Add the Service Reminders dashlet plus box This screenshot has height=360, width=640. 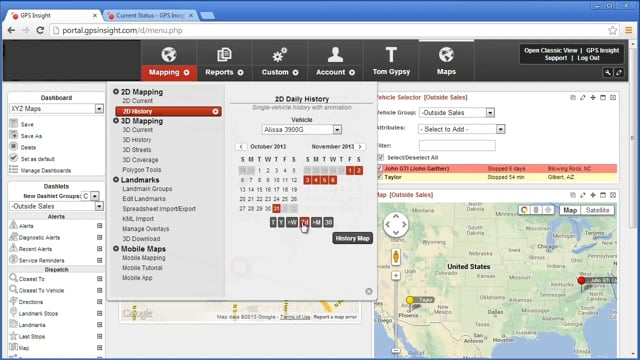pos(100,260)
